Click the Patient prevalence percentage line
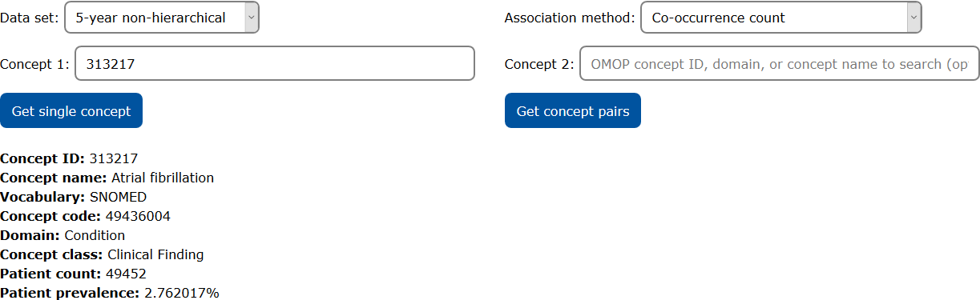 point(110,293)
